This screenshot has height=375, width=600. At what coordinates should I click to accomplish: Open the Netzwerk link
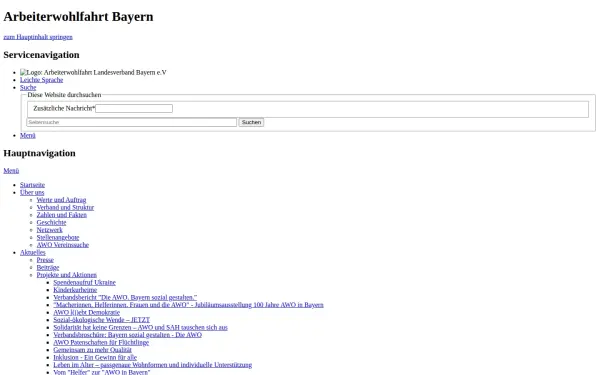[50, 230]
